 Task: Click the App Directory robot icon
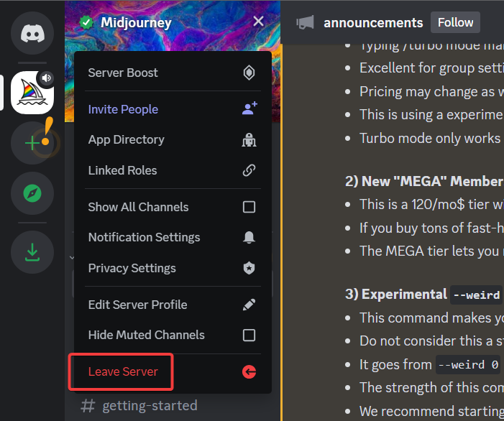click(x=249, y=140)
